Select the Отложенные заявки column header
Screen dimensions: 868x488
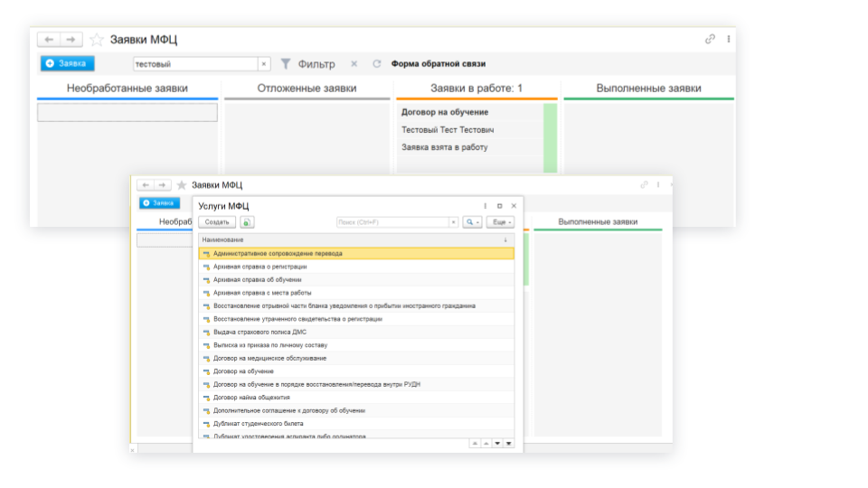(307, 89)
